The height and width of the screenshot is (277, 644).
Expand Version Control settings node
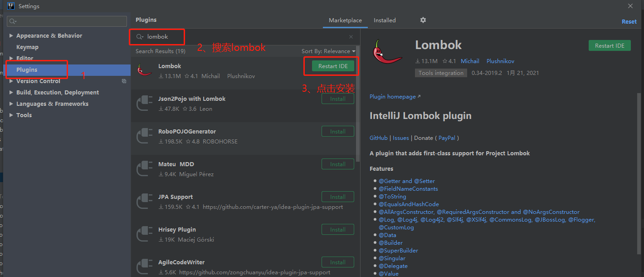[12, 81]
